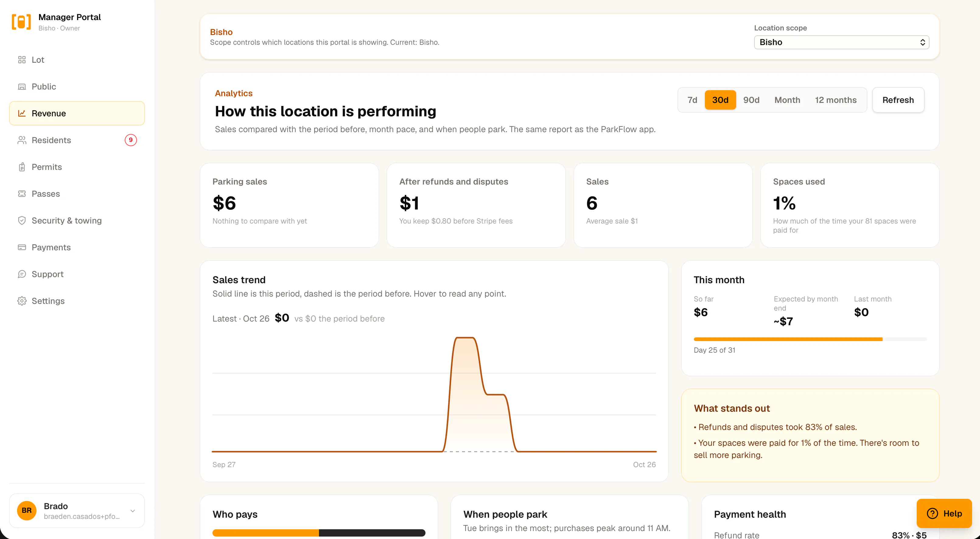Click the "Bisho · Owner" subtitle
This screenshot has width=980, height=539.
pyautogui.click(x=59, y=28)
